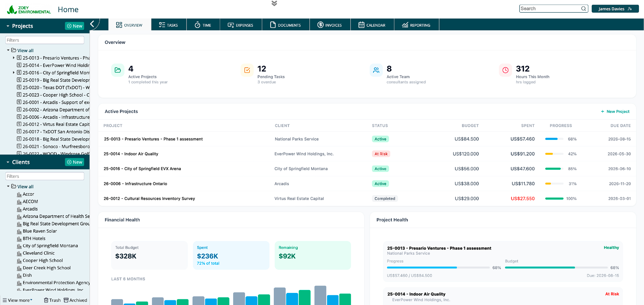This screenshot has width=644, height=305.
Task: Click the Dish client building icon
Action: point(19,275)
